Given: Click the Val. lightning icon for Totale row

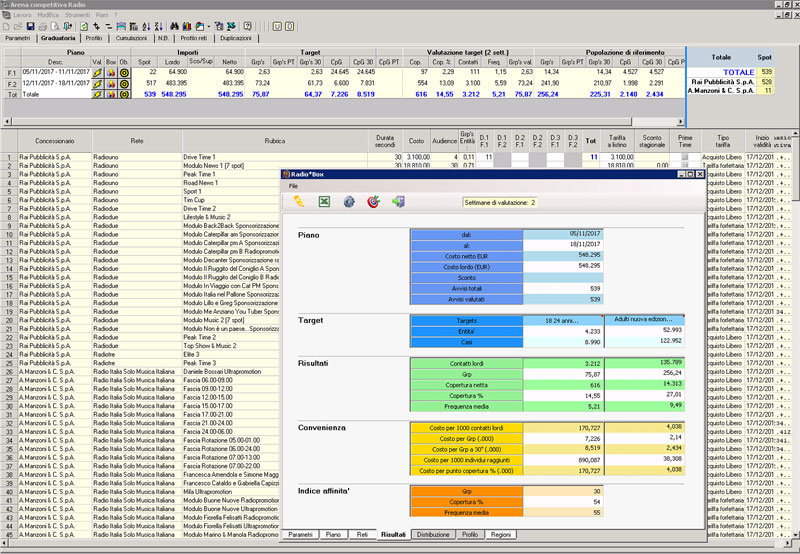Looking at the screenshot, I should click(98, 93).
